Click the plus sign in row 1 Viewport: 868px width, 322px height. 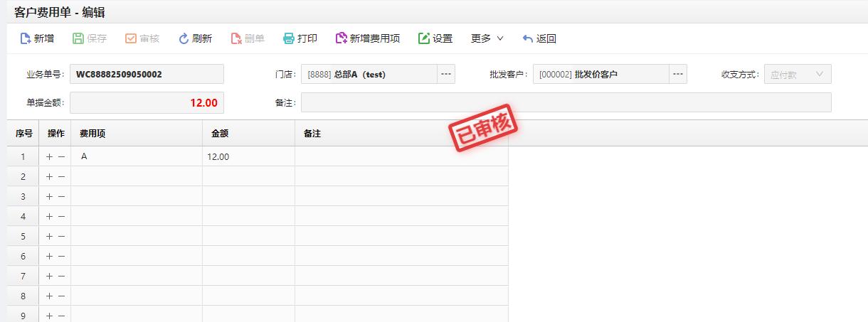49,156
